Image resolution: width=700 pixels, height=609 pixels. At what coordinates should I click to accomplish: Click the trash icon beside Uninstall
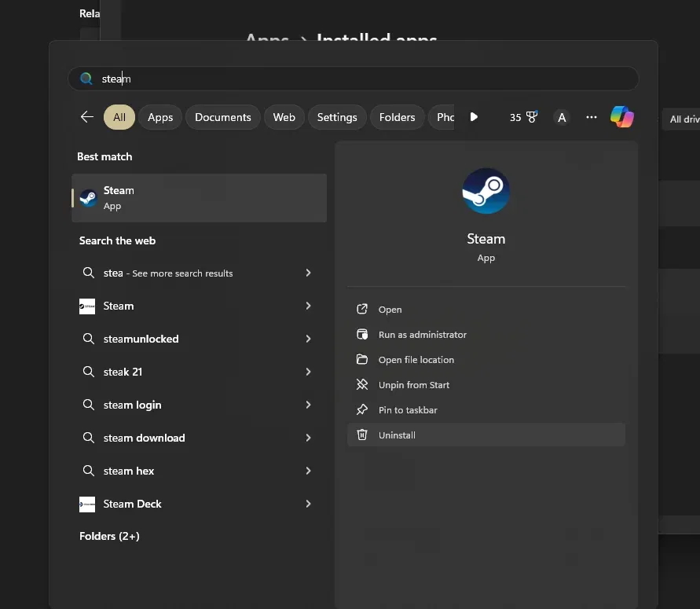[362, 435]
